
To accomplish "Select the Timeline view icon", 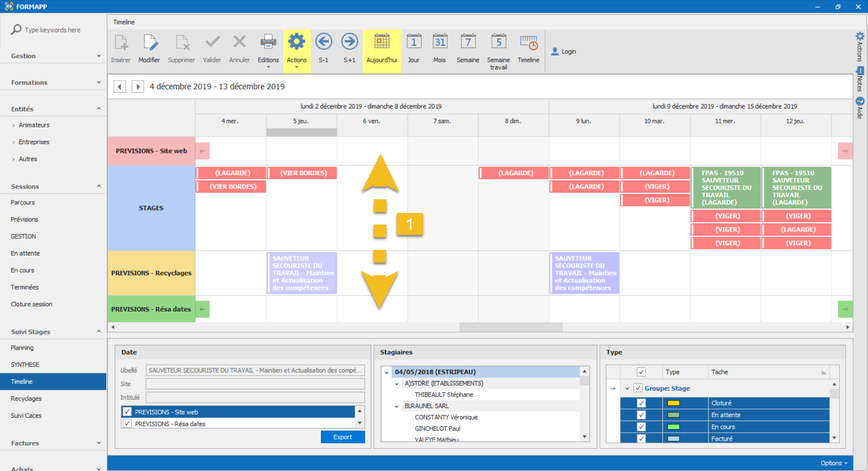I will coord(528,42).
